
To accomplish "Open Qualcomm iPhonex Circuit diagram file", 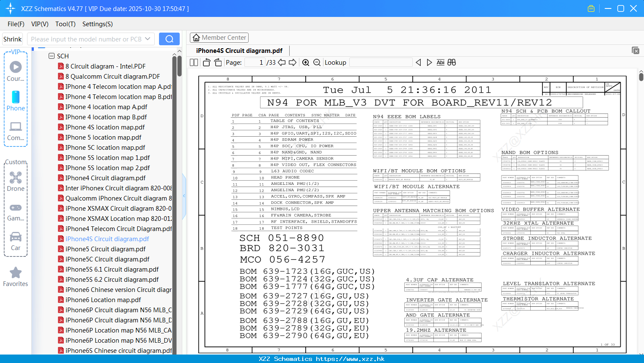I will (115, 198).
